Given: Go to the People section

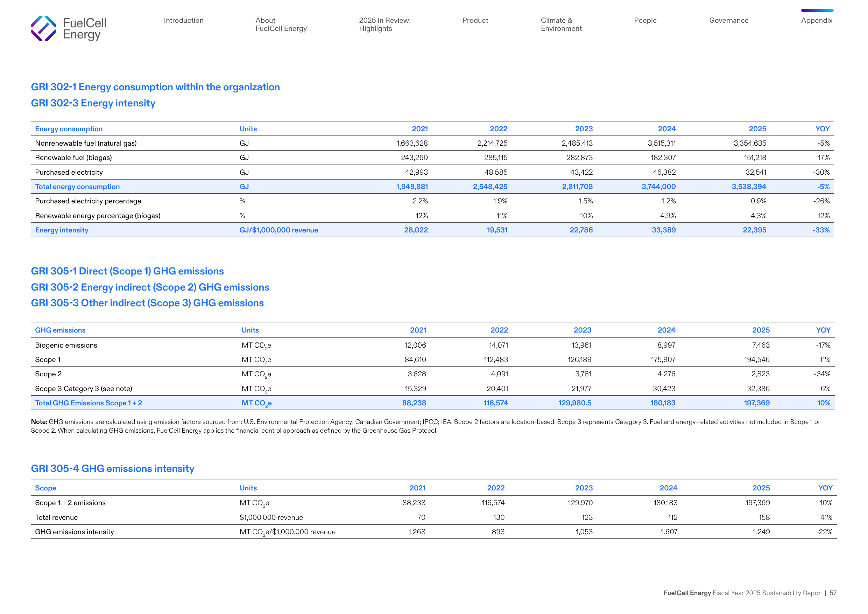Looking at the screenshot, I should point(645,20).
